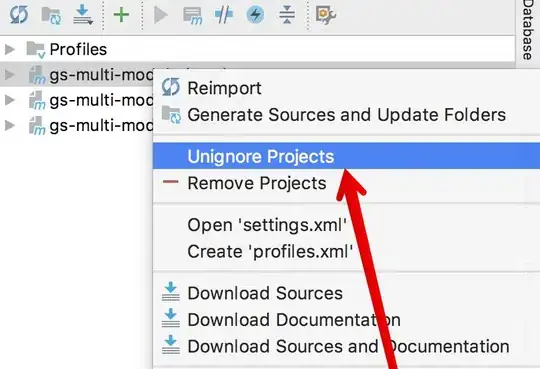Open Maven Settings wrench icon

point(325,15)
